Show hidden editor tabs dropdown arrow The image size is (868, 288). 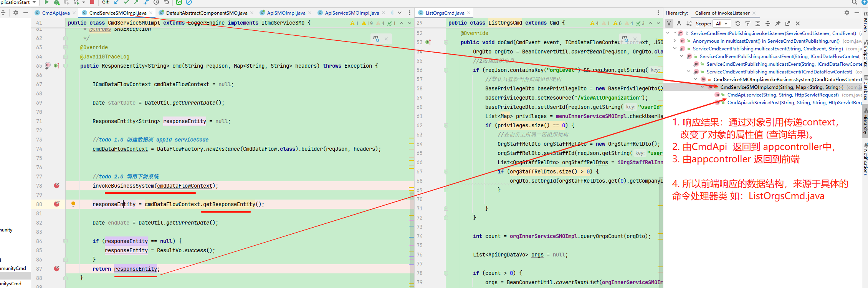point(400,13)
